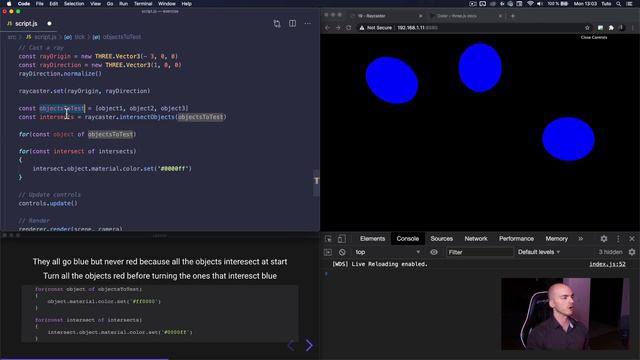The image size is (640, 360).
Task: Click the webcam video thumbnail
Action: (x=564, y=313)
